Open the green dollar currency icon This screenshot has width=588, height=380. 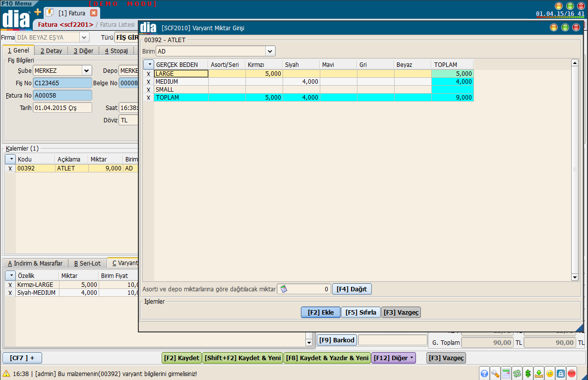[528, 374]
